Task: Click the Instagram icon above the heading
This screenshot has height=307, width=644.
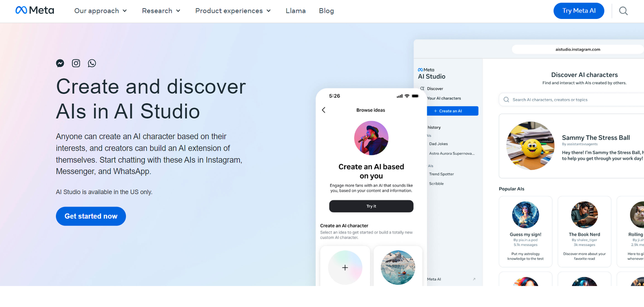Action: point(76,63)
